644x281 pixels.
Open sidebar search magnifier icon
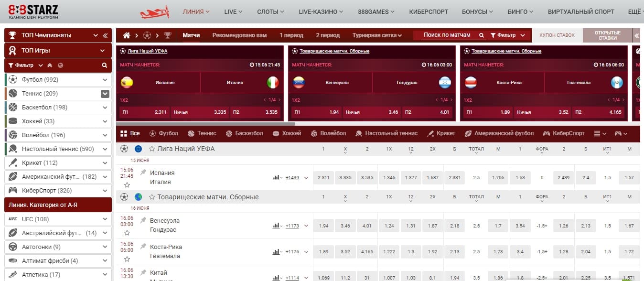click(105, 65)
